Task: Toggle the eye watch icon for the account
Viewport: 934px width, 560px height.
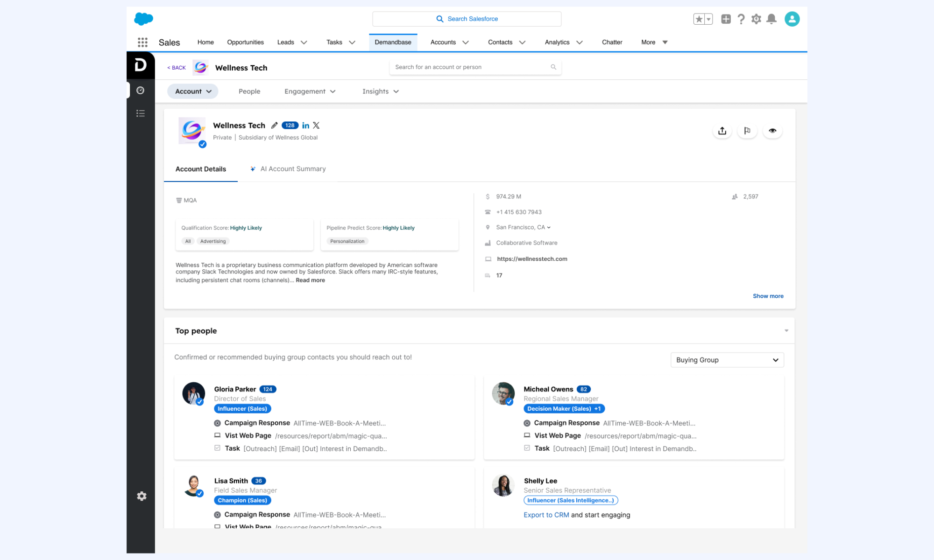Action: point(772,131)
